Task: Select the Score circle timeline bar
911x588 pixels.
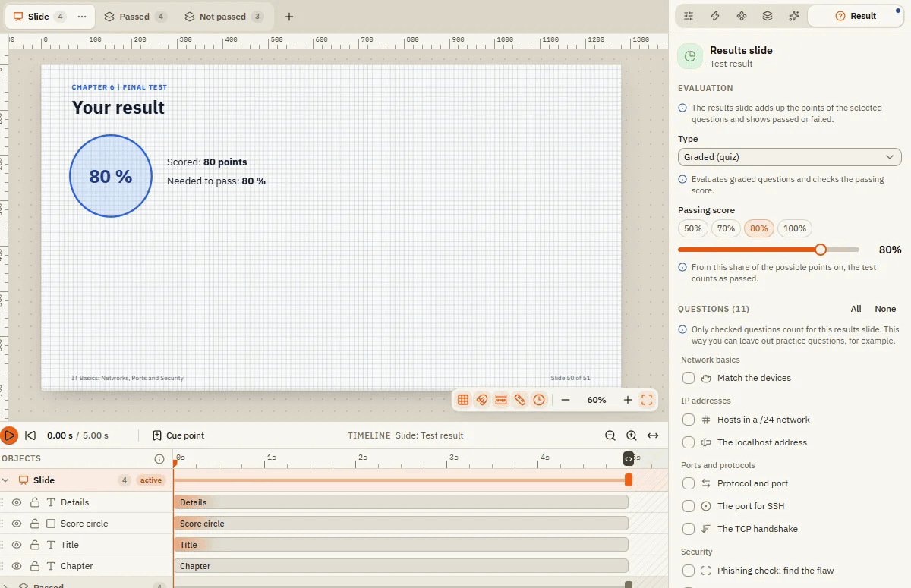Action: pos(401,524)
